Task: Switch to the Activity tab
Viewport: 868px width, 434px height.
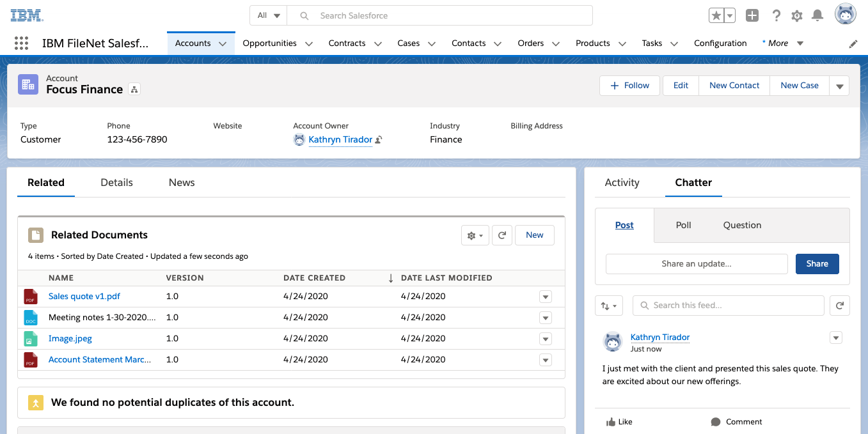Action: tap(622, 183)
